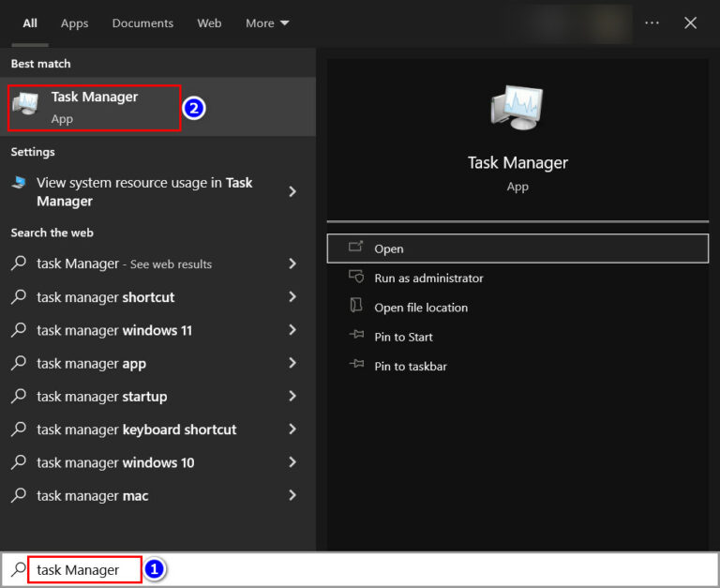Click the three-dot options icon at top
Image resolution: width=720 pixels, height=588 pixels.
pyautogui.click(x=652, y=23)
